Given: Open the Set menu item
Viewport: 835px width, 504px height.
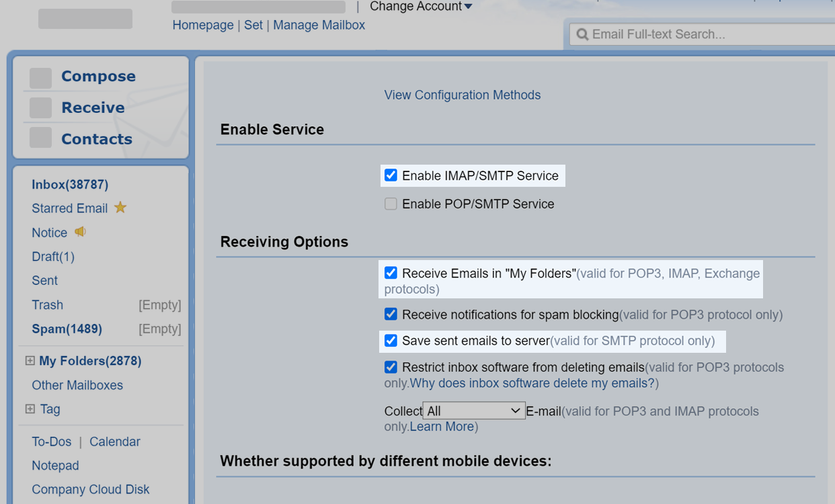Looking at the screenshot, I should tap(253, 25).
